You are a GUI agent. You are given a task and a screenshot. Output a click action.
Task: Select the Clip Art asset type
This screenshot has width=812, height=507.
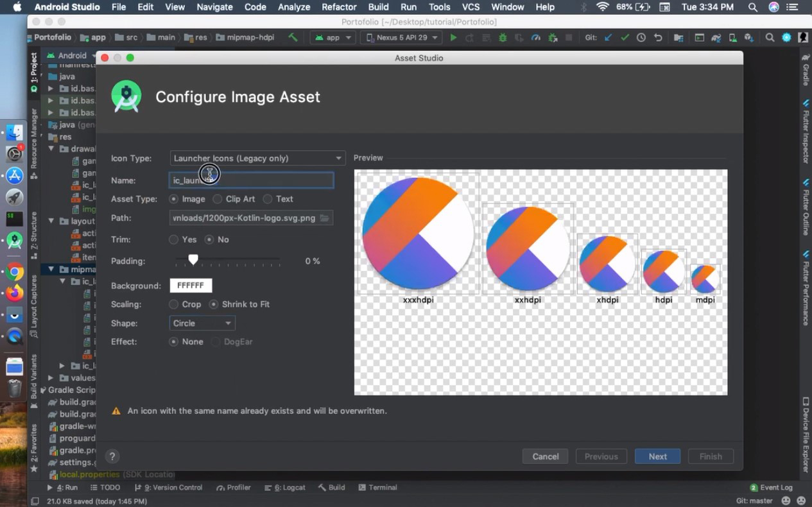point(218,199)
